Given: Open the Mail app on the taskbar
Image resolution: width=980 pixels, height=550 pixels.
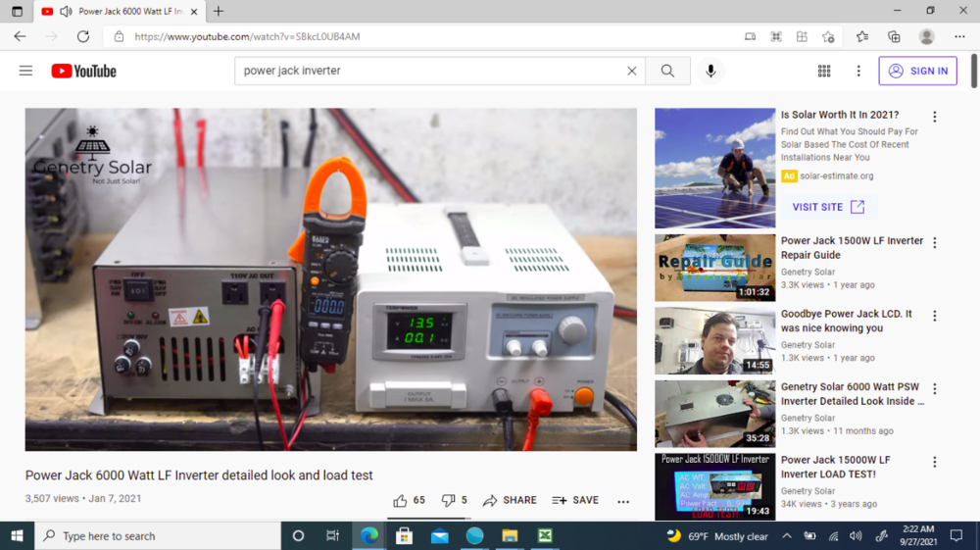Looking at the screenshot, I should (x=439, y=535).
